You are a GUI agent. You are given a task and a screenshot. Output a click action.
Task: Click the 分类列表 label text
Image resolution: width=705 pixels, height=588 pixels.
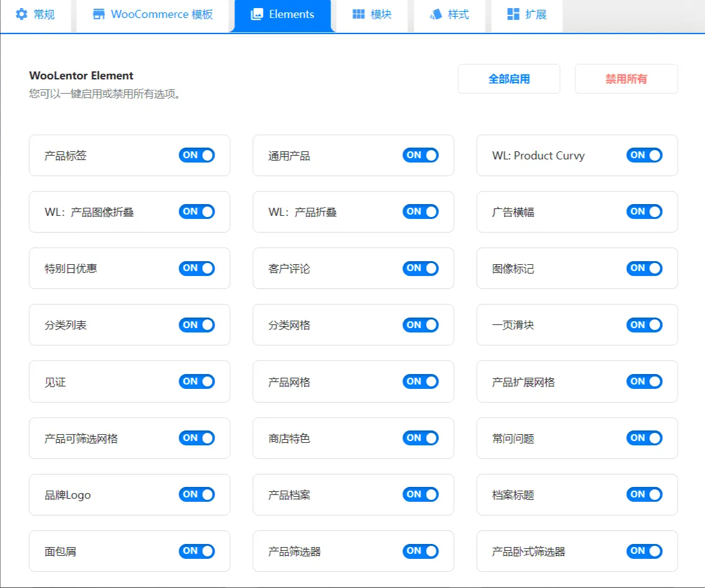[x=66, y=325]
